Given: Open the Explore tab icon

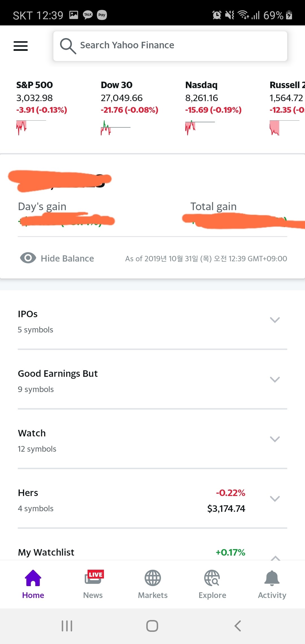Looking at the screenshot, I should pos(212,578).
